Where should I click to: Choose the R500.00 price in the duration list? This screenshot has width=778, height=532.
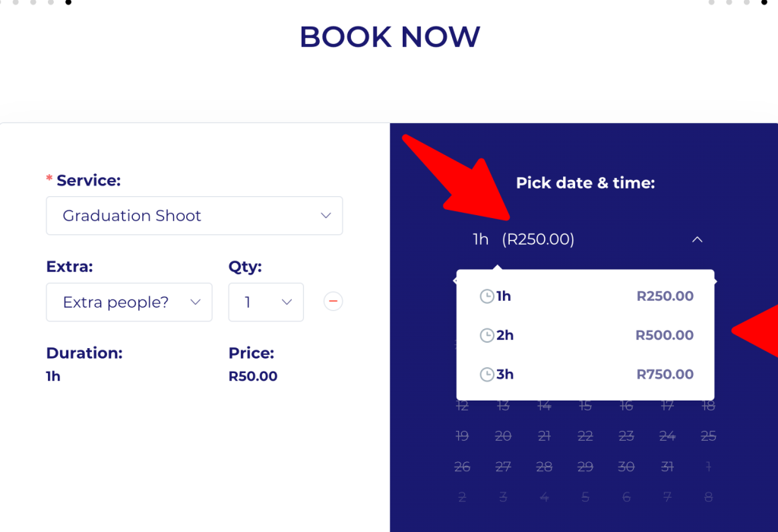pos(665,335)
